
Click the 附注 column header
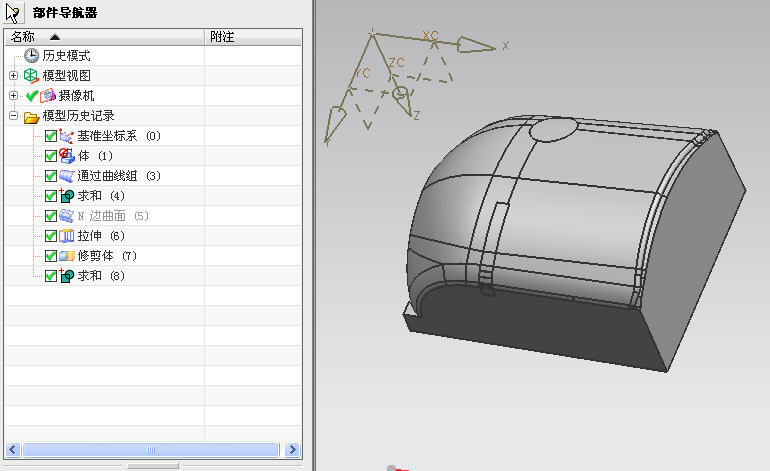tap(253, 37)
